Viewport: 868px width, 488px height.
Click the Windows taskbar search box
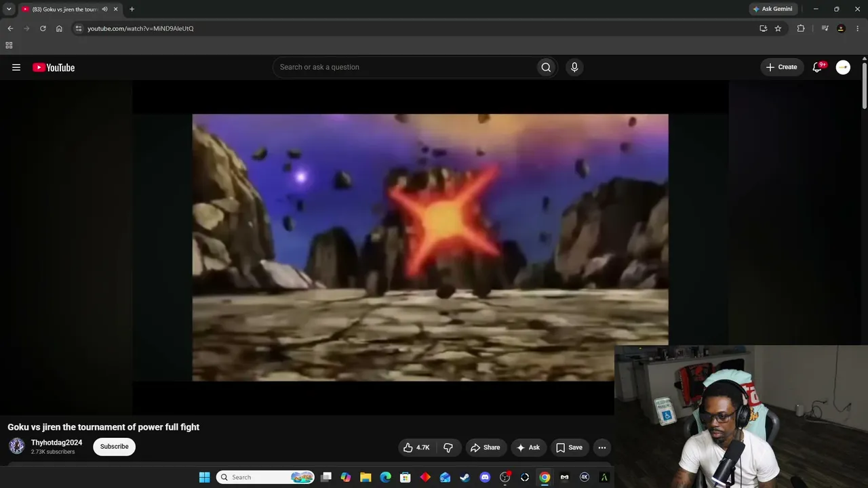266,477
